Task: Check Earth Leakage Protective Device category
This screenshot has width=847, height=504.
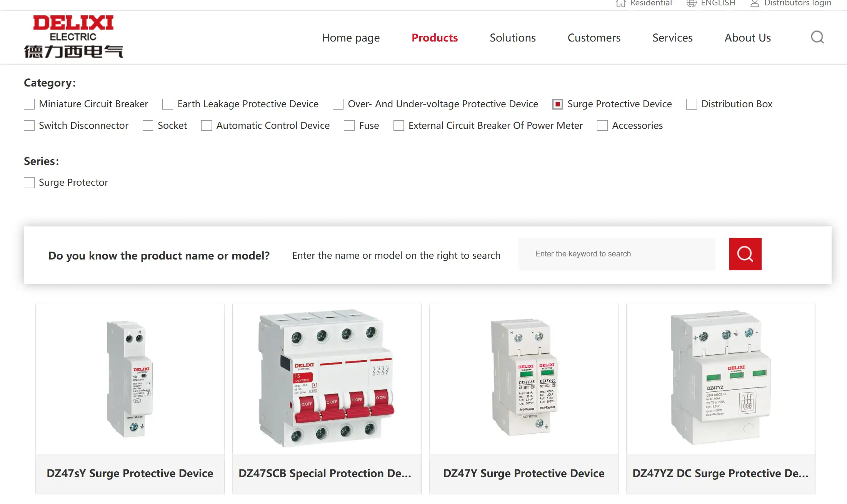Action: point(168,104)
